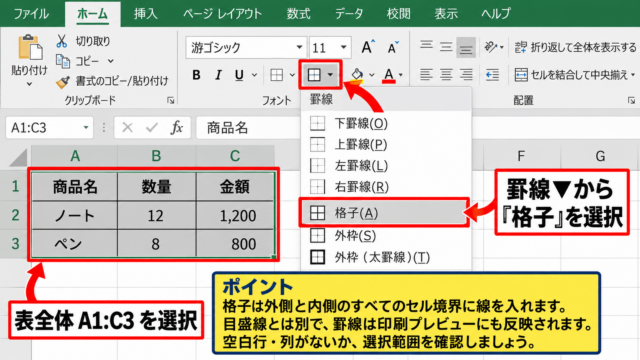
Task: Open the Copy dropdown arrow next to コピー
Action: 111,61
